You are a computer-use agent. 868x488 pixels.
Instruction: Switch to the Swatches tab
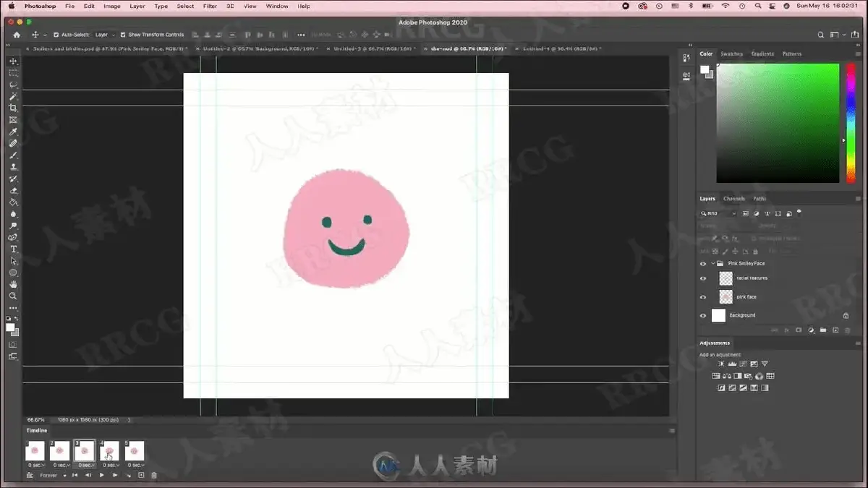click(x=731, y=53)
